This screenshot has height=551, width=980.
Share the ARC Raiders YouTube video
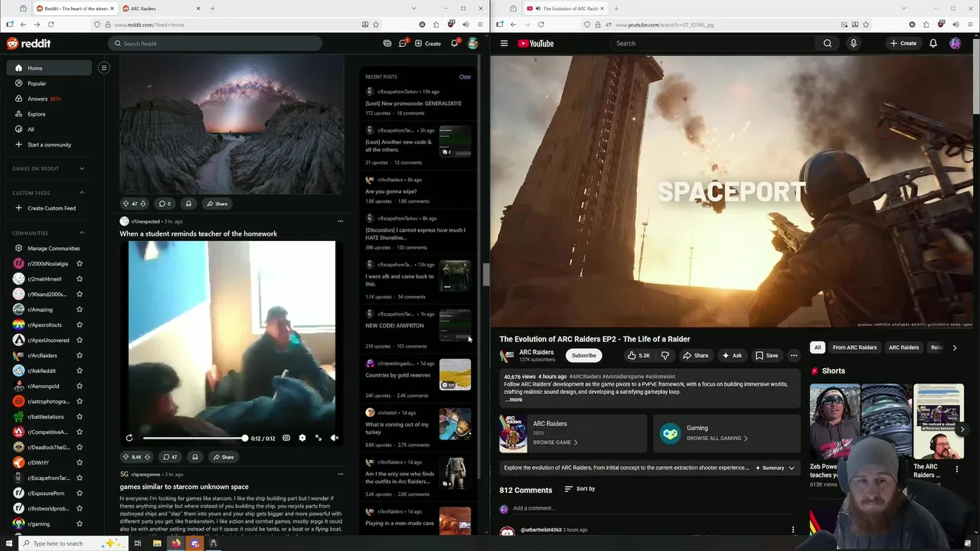[x=695, y=355]
